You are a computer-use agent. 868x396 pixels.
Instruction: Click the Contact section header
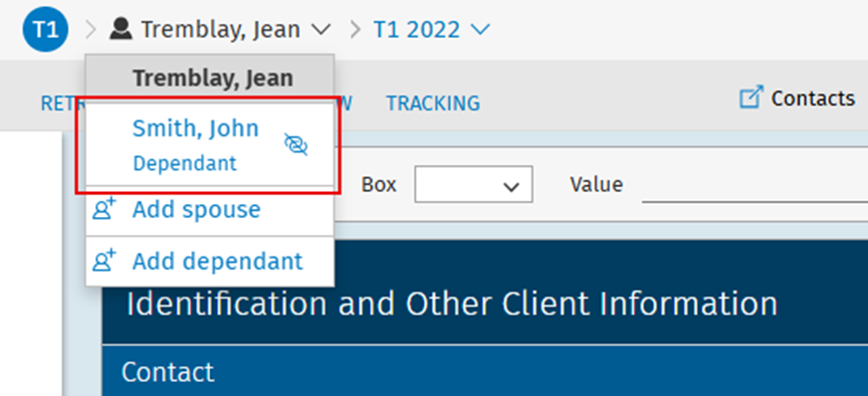[485, 372]
